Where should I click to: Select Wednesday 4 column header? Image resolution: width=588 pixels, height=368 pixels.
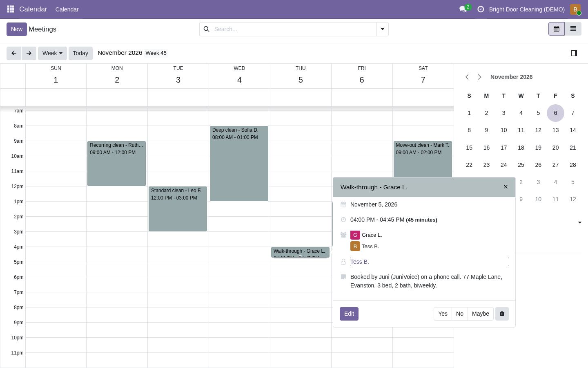(x=239, y=76)
